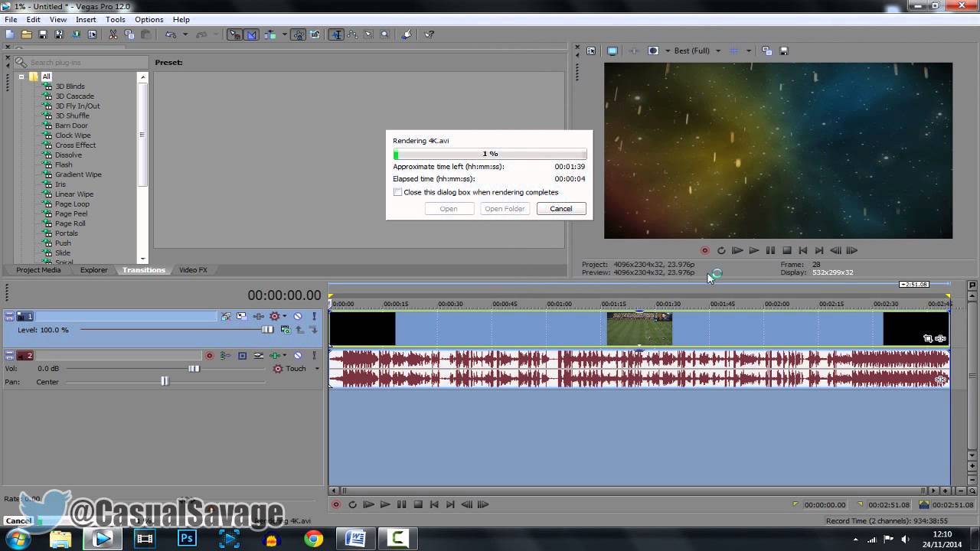Click the Record button under the preview
The image size is (980, 551).
[705, 250]
